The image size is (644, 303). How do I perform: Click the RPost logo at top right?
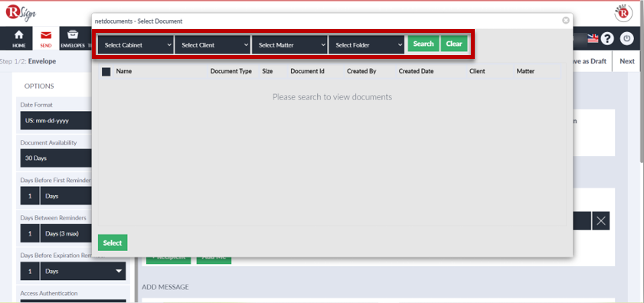[x=623, y=14]
